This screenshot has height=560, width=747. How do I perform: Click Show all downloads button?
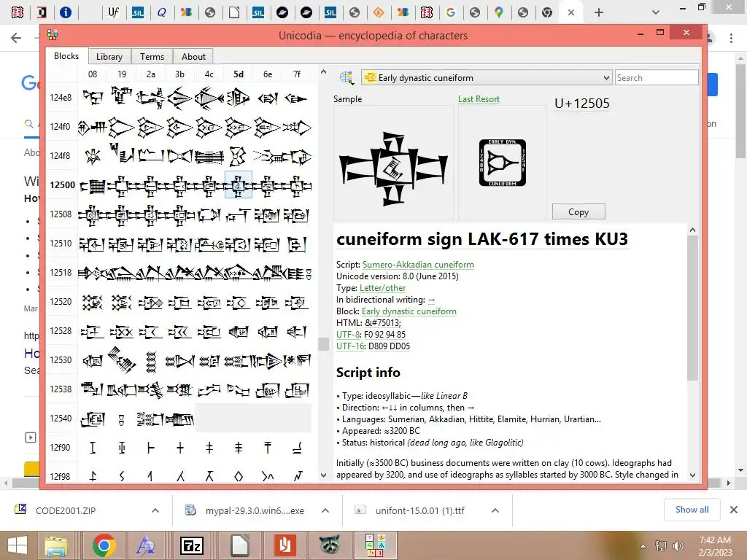692,510
